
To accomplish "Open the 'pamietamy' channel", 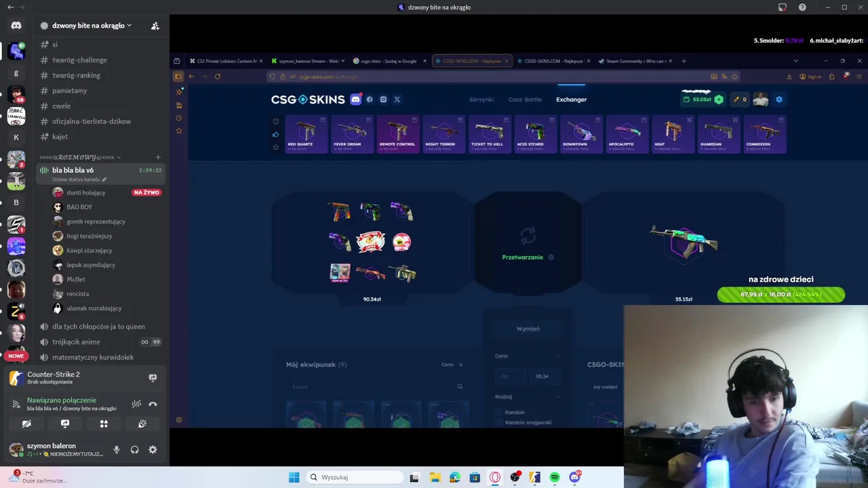I will [69, 91].
